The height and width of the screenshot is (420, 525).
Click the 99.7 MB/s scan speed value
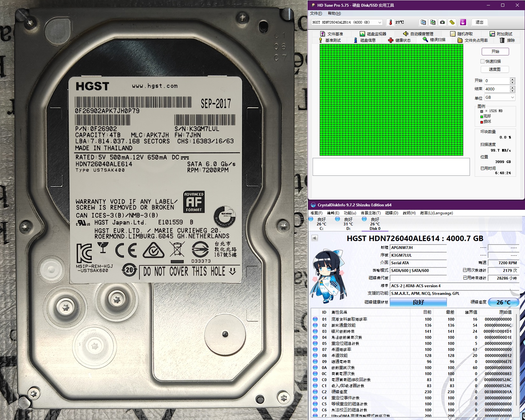coord(501,150)
